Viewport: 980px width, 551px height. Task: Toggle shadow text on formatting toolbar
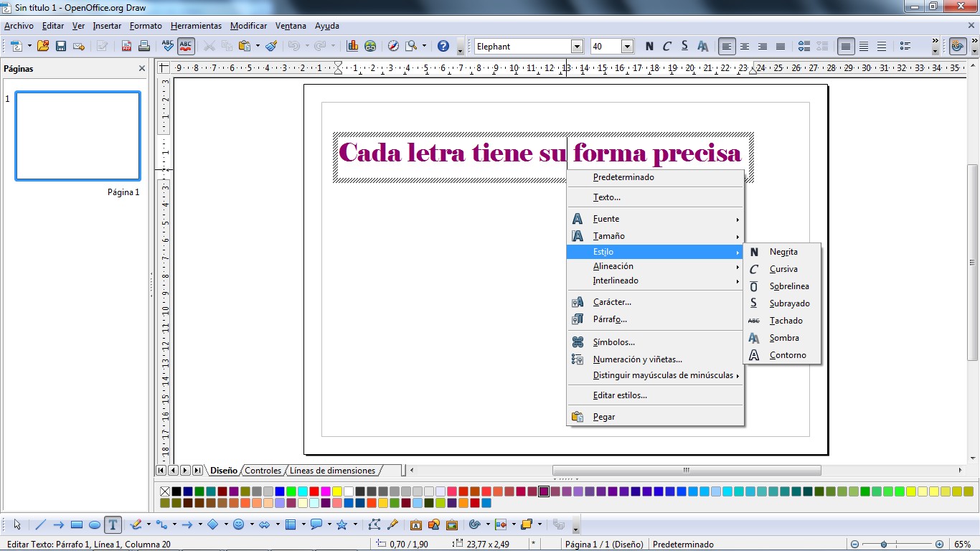click(703, 46)
